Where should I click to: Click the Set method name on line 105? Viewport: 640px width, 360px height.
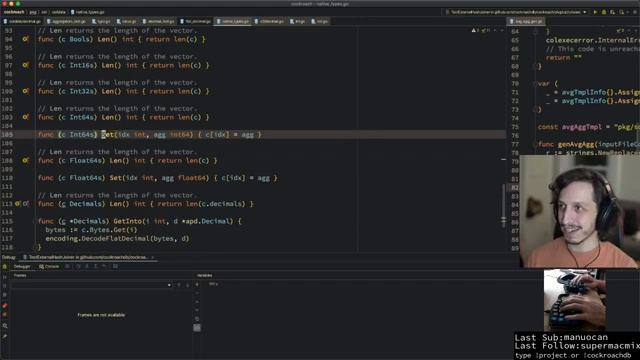point(108,134)
